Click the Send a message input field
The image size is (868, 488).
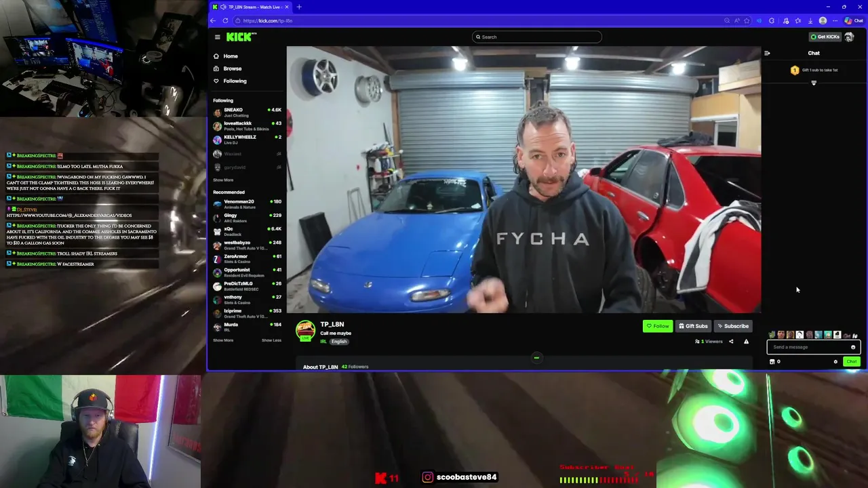pyautogui.click(x=814, y=347)
